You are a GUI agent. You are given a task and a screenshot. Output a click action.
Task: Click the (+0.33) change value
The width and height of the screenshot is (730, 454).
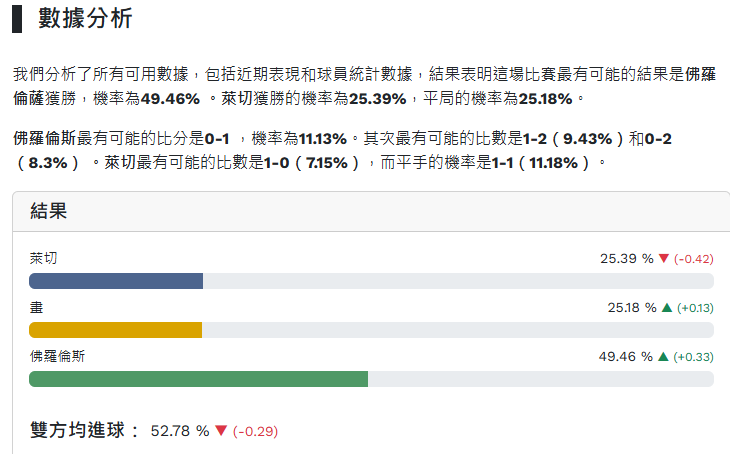point(693,357)
